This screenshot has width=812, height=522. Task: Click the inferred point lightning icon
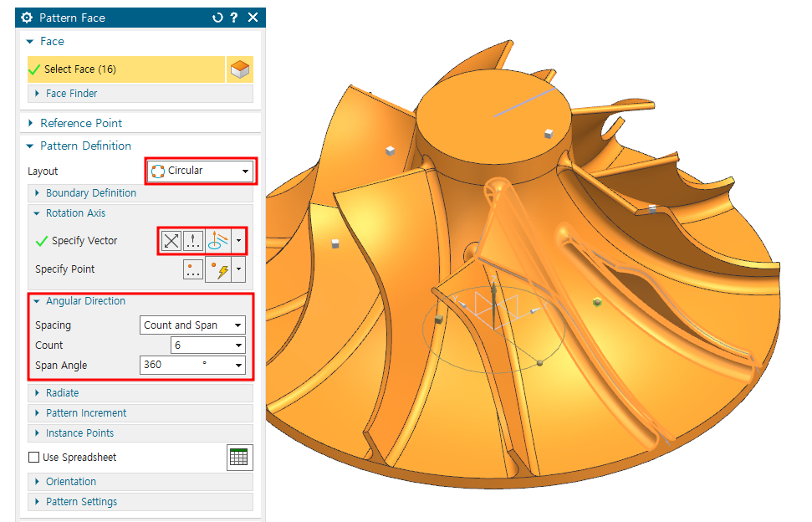tap(218, 269)
